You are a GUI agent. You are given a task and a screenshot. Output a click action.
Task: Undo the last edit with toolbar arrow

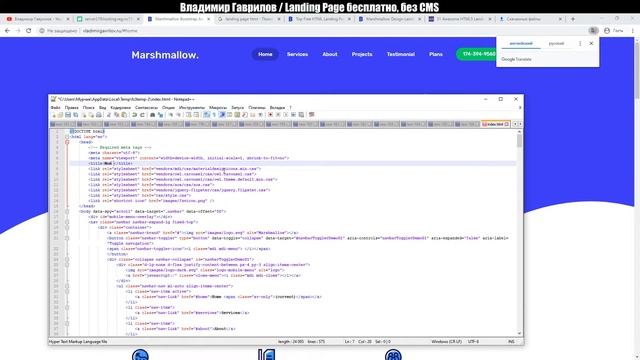pos(134,115)
